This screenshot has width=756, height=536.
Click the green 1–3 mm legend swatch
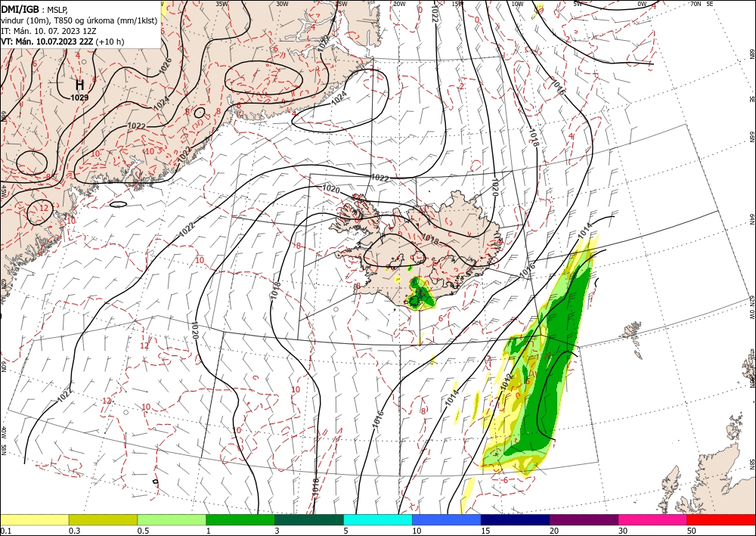(240, 519)
